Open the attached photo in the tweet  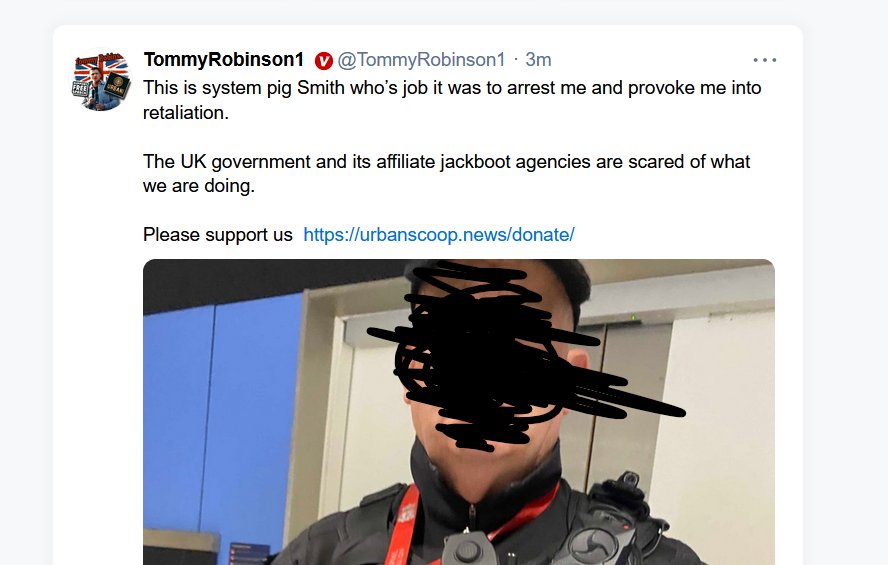point(459,412)
